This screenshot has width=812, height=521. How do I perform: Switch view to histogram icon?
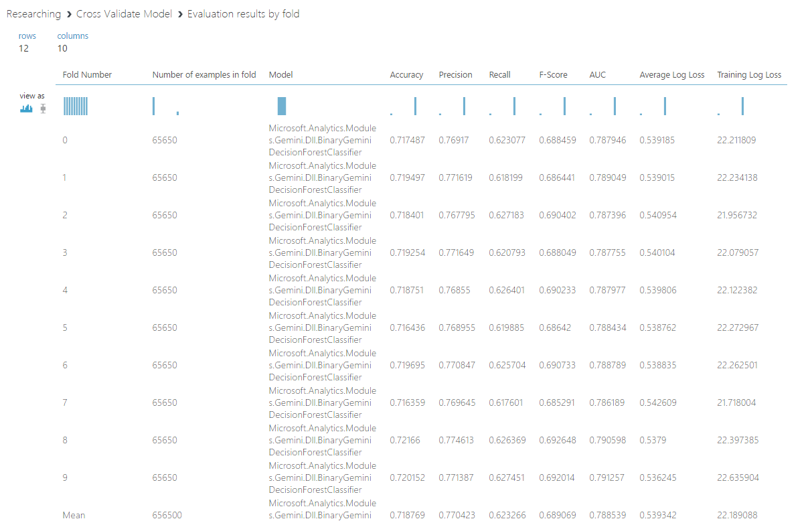(x=26, y=108)
